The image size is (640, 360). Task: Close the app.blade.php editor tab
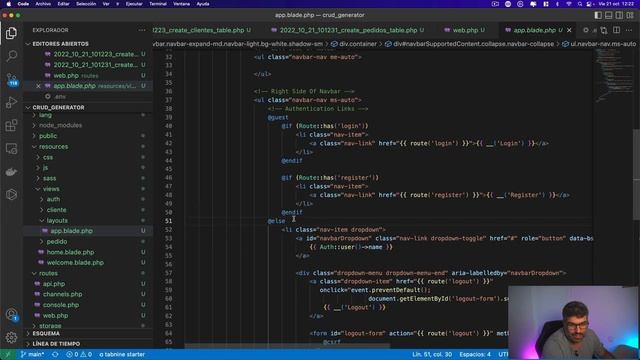point(569,30)
